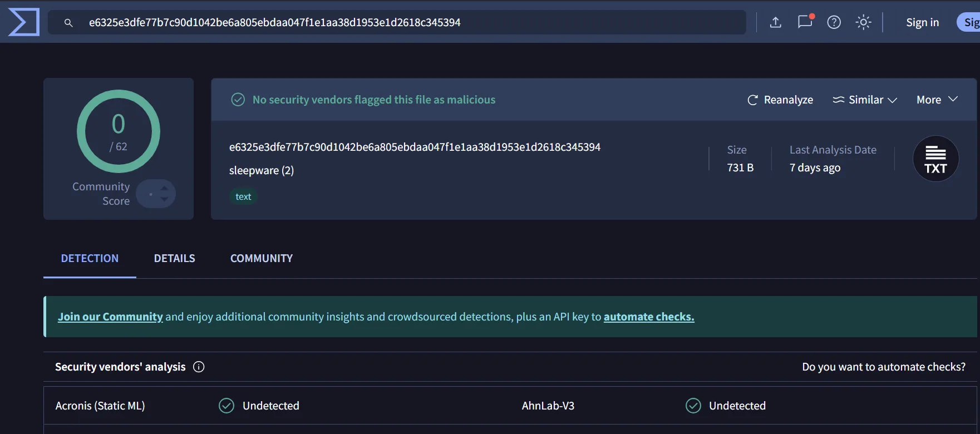
Task: Switch to the COMMUNITY tab
Action: tap(261, 258)
